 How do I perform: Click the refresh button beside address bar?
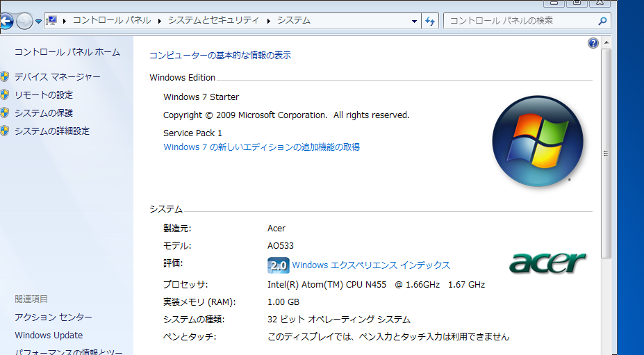click(x=430, y=21)
